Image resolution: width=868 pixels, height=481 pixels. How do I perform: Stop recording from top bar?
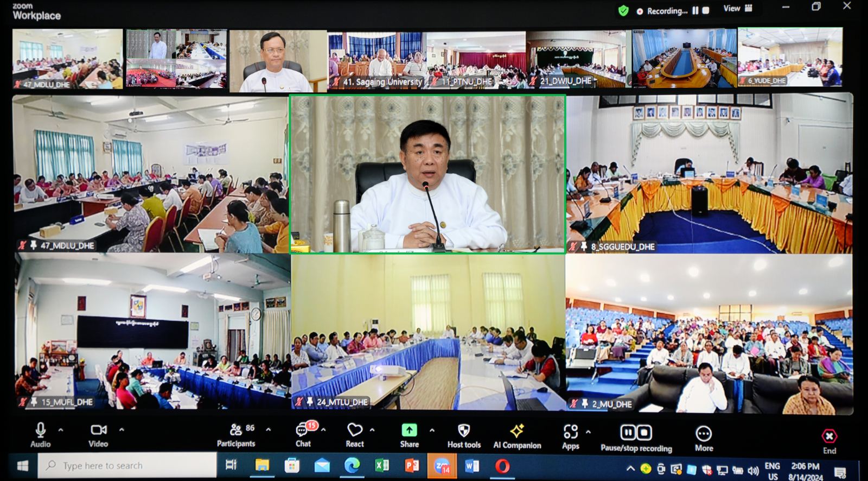pyautogui.click(x=706, y=10)
